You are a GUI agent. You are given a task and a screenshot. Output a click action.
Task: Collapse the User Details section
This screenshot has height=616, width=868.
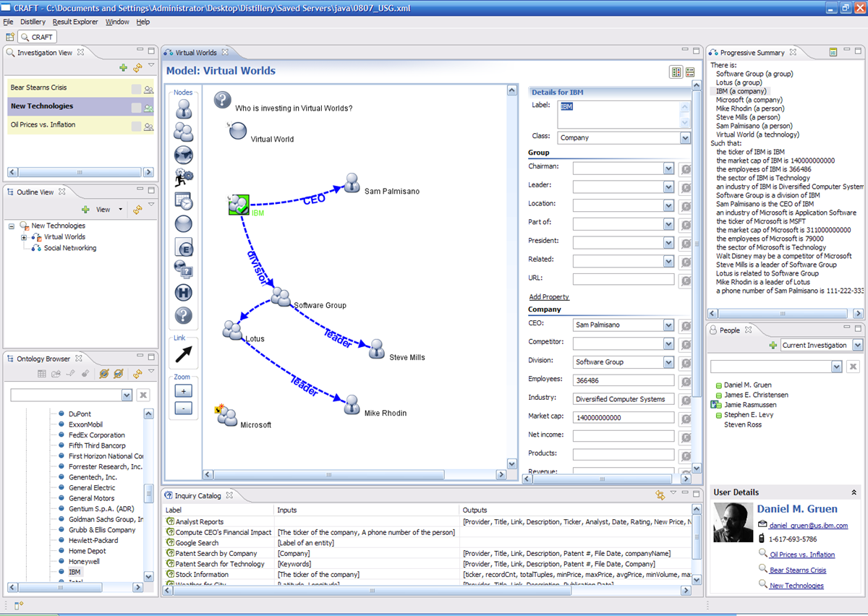click(854, 492)
